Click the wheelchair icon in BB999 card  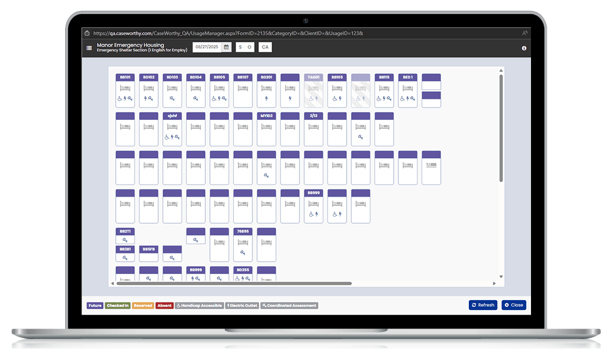click(311, 214)
